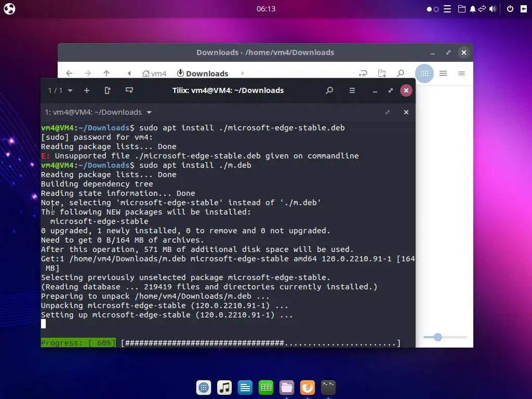The width and height of the screenshot is (532, 399).
Task: Click 'Preparing to unpack' terminal line
Action: pos(155,296)
